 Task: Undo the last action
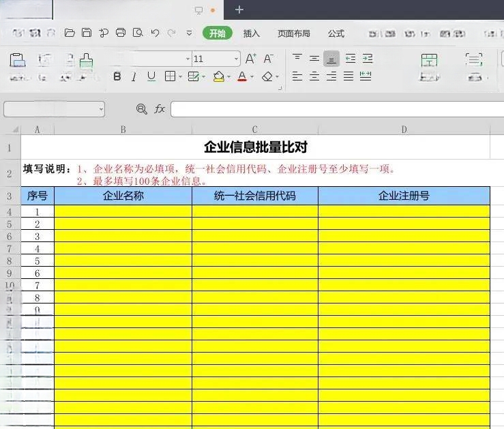coord(155,33)
